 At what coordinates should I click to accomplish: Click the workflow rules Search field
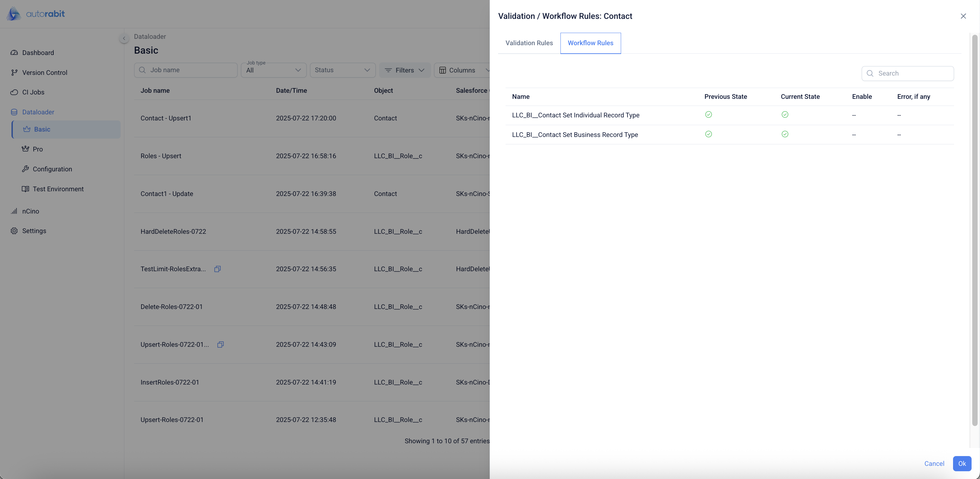tap(913, 74)
